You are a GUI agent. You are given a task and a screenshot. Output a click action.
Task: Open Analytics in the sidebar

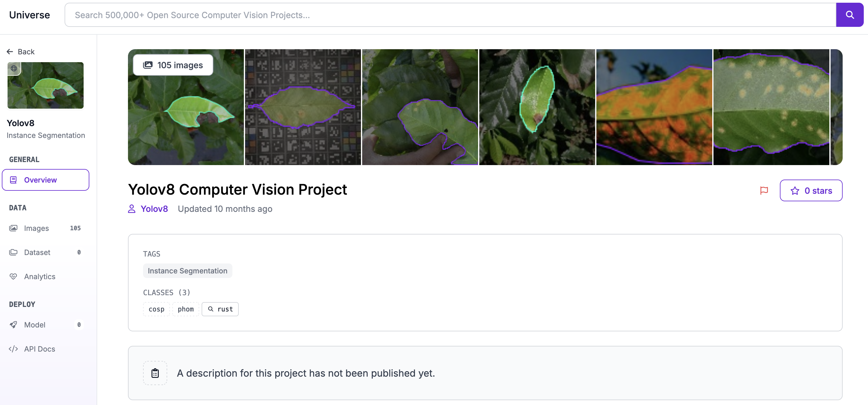pos(40,276)
